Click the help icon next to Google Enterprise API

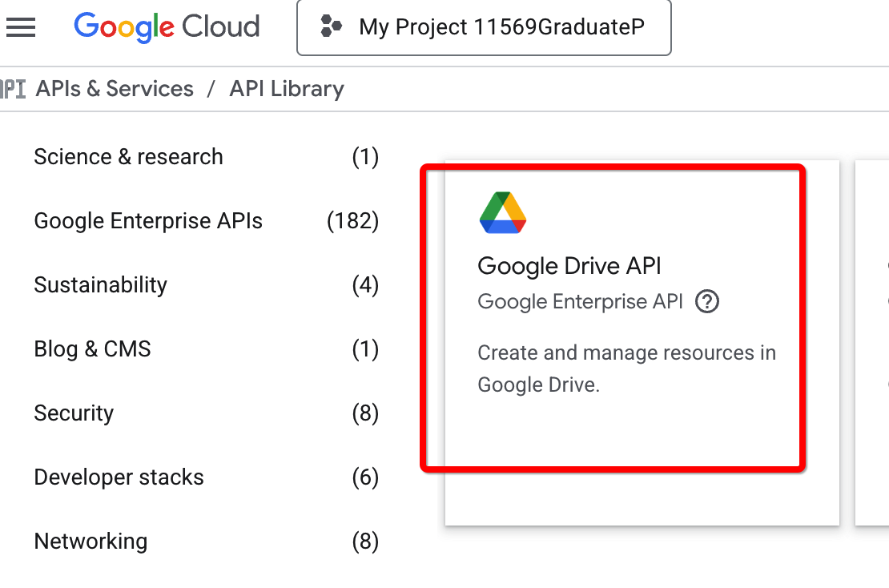coord(707,302)
